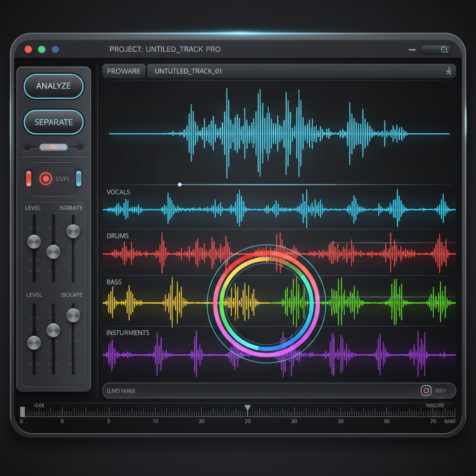
Task: Click the '5' mark on the ruler
Action: tap(109, 421)
